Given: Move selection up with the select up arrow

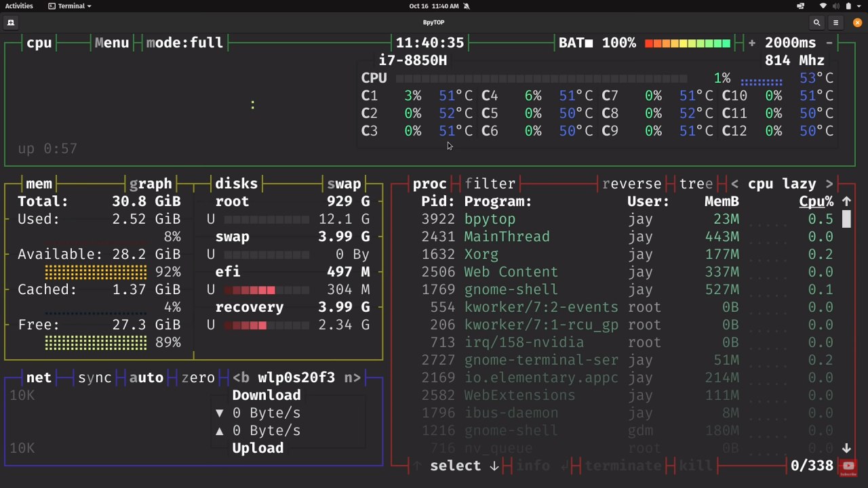Looking at the screenshot, I should click(x=418, y=466).
